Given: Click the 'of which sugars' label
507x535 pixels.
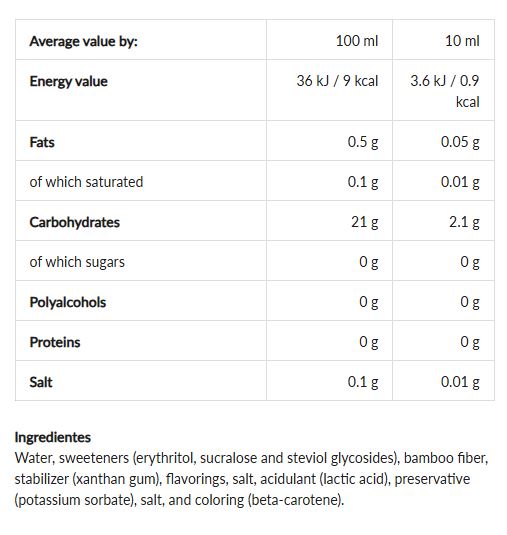Looking at the screenshot, I should pyautogui.click(x=77, y=262).
